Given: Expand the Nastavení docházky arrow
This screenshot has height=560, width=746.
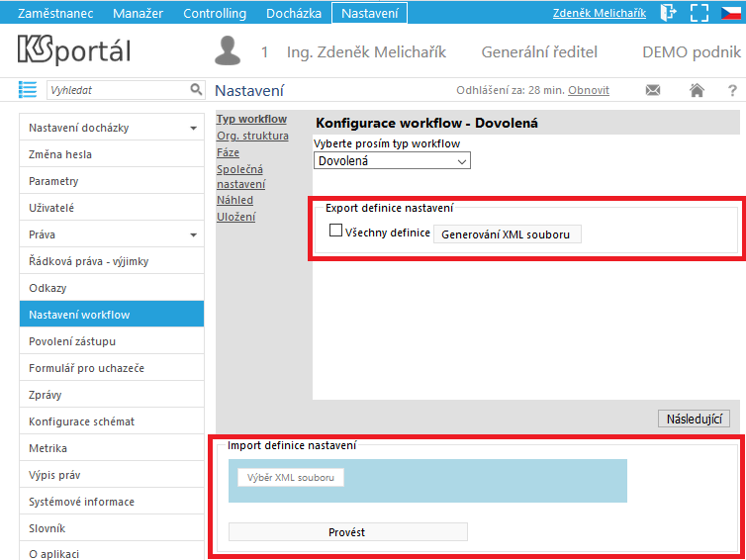Looking at the screenshot, I should [193, 128].
